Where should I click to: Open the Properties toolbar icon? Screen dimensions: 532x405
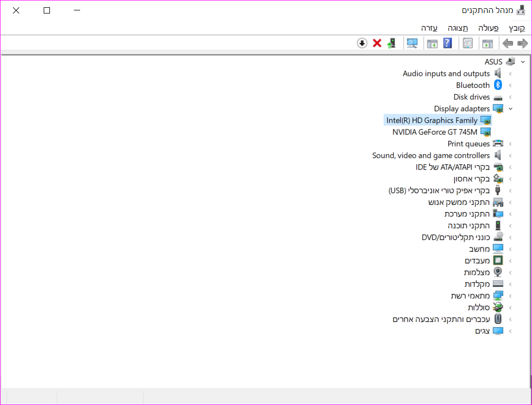click(468, 44)
